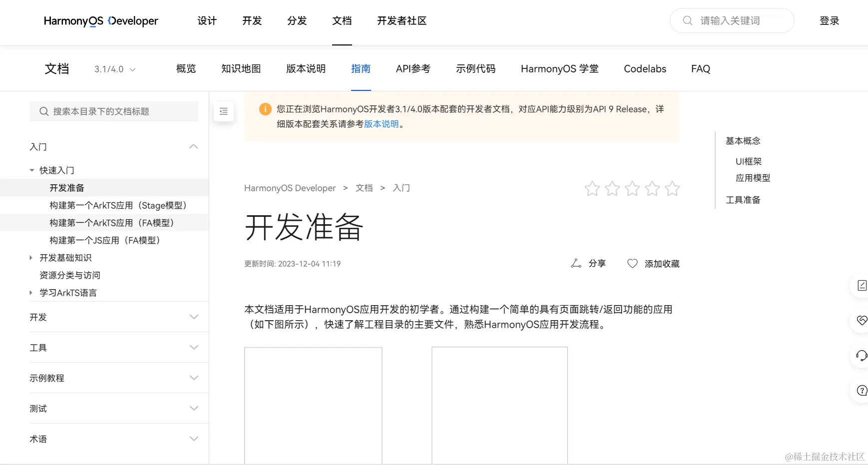Switch to the Codelabs tab
The image size is (868, 465).
(645, 69)
